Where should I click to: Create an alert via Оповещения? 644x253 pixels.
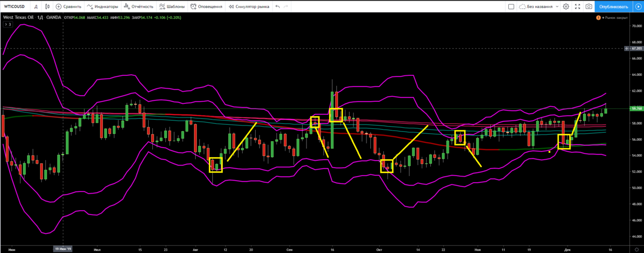click(206, 6)
